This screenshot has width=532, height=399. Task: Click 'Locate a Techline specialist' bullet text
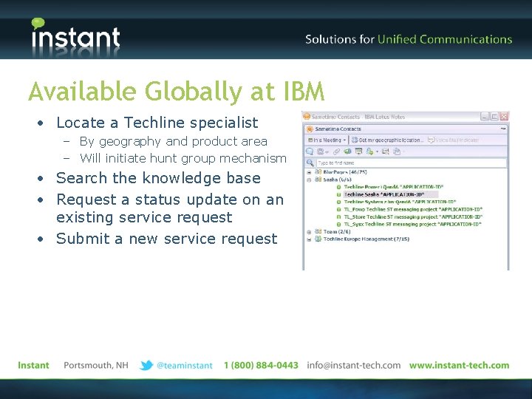[157, 123]
